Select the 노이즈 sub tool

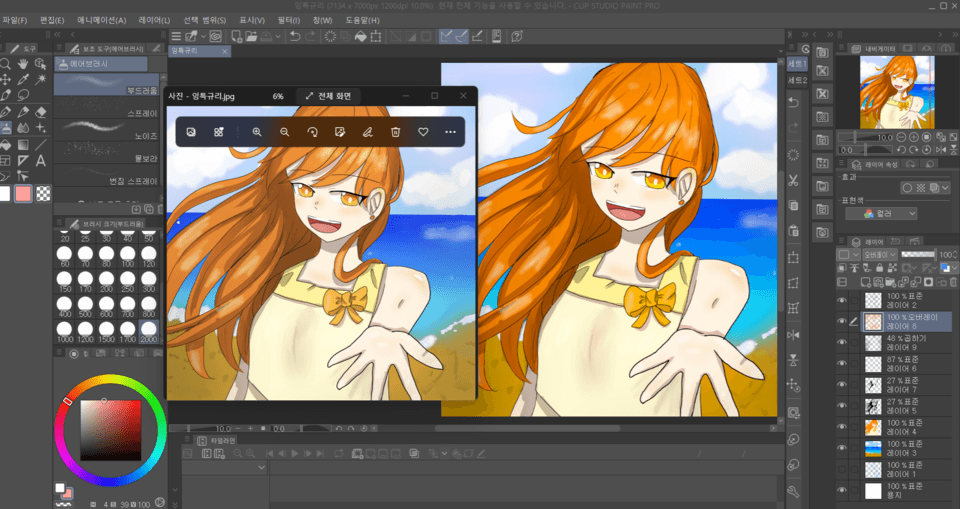pos(107,130)
